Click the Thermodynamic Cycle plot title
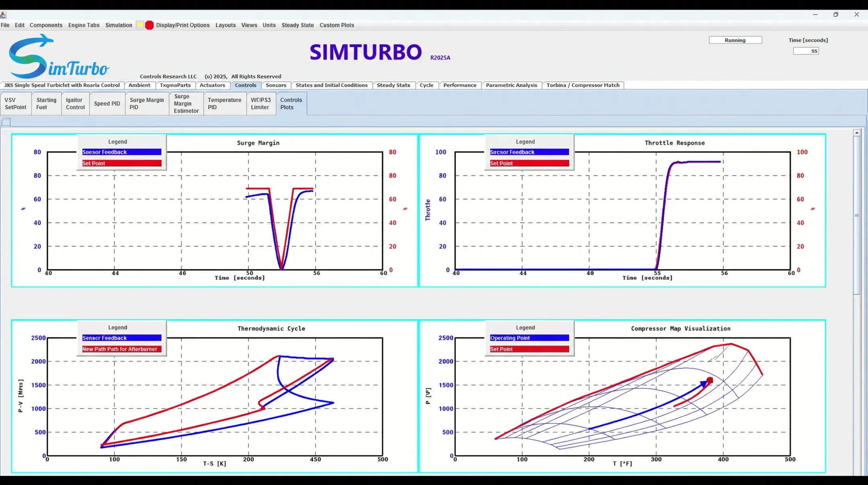Viewport: 868px width, 485px height. coord(271,329)
